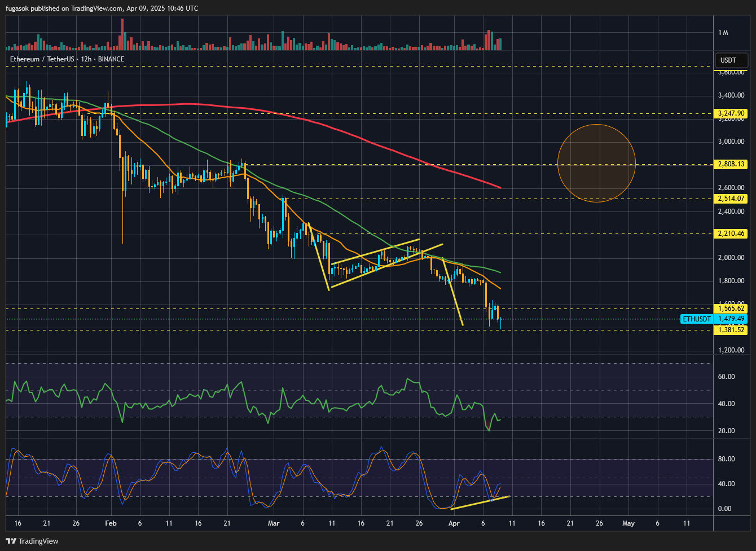756x551 pixels.
Task: Select the orange target circle drawing
Action: pos(596,164)
